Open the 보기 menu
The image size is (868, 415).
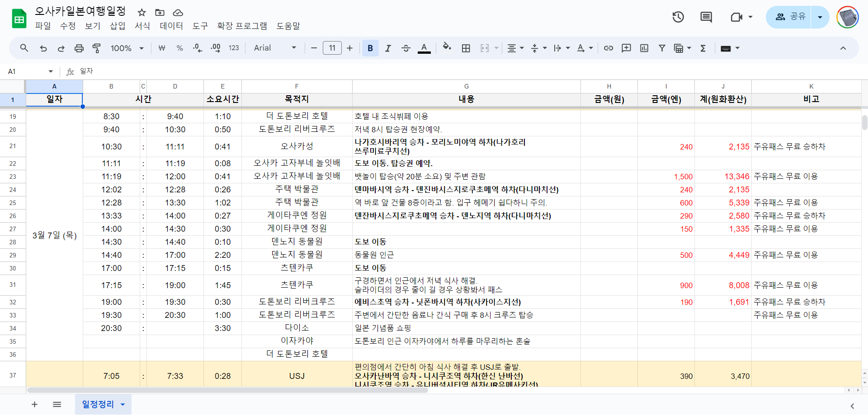pos(93,26)
